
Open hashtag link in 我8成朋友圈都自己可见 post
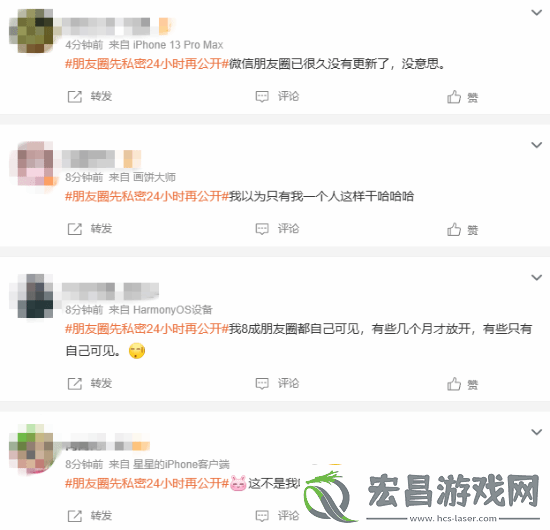[x=147, y=329]
